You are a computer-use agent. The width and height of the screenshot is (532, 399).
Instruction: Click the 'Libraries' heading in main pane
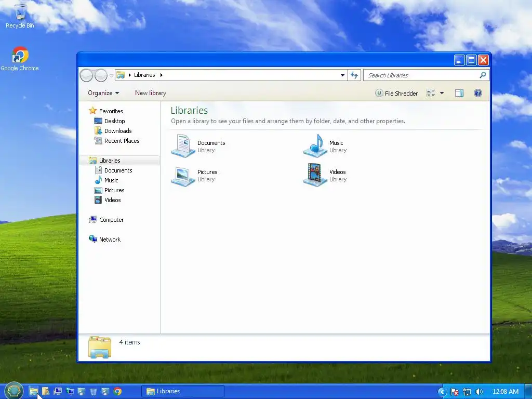189,110
